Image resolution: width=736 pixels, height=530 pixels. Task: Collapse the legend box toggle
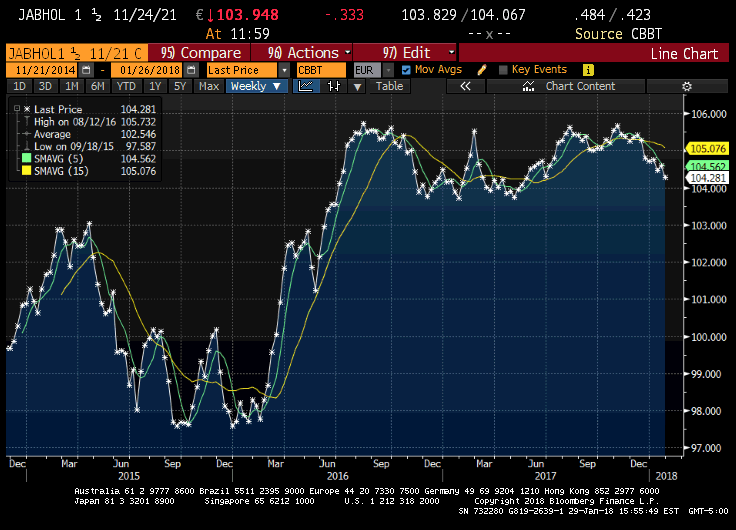[x=17, y=108]
